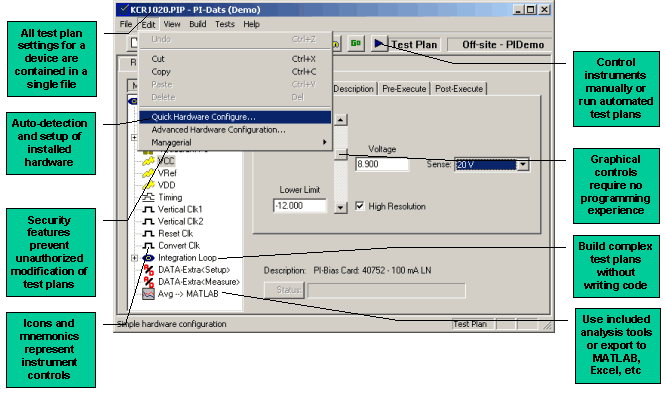Image resolution: width=665 pixels, height=393 pixels.
Task: Expand the Integration Loop tree node
Action: point(134,258)
